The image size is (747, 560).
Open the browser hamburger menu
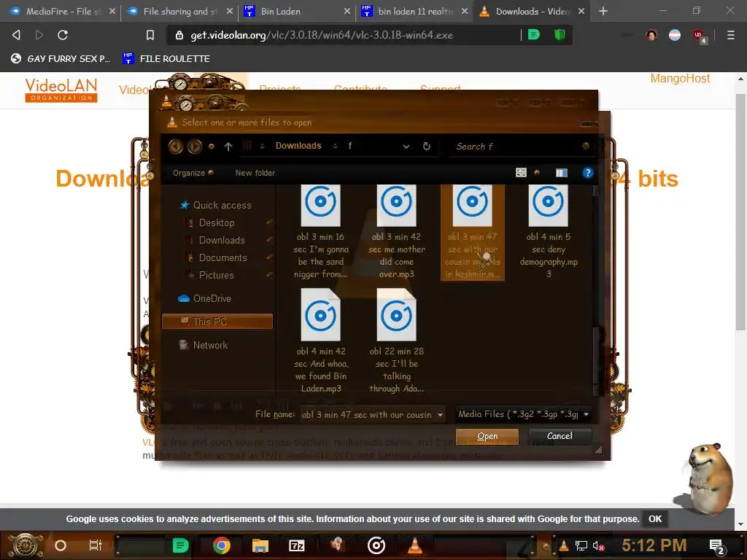(x=730, y=35)
